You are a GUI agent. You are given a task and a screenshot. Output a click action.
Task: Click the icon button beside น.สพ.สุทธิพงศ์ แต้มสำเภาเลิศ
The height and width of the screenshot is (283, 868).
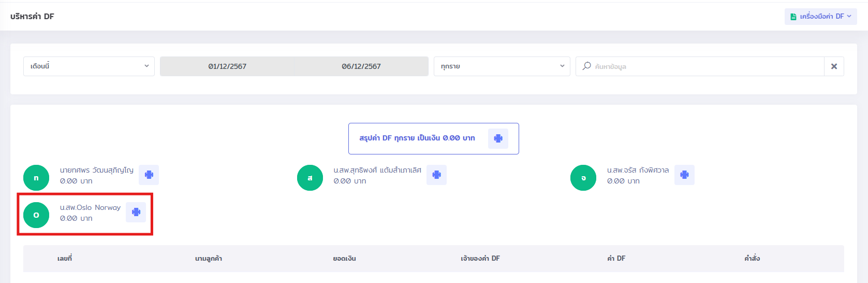[x=436, y=175]
